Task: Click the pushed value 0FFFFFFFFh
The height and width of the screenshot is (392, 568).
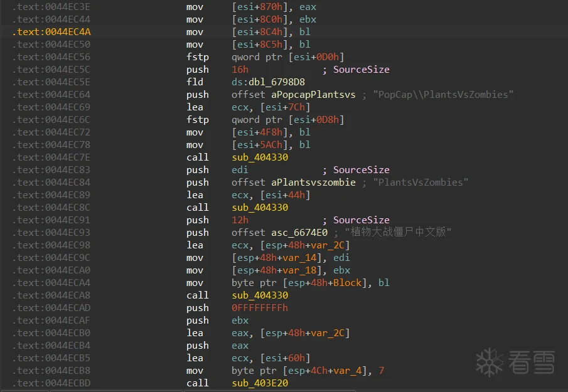Action: [x=260, y=308]
